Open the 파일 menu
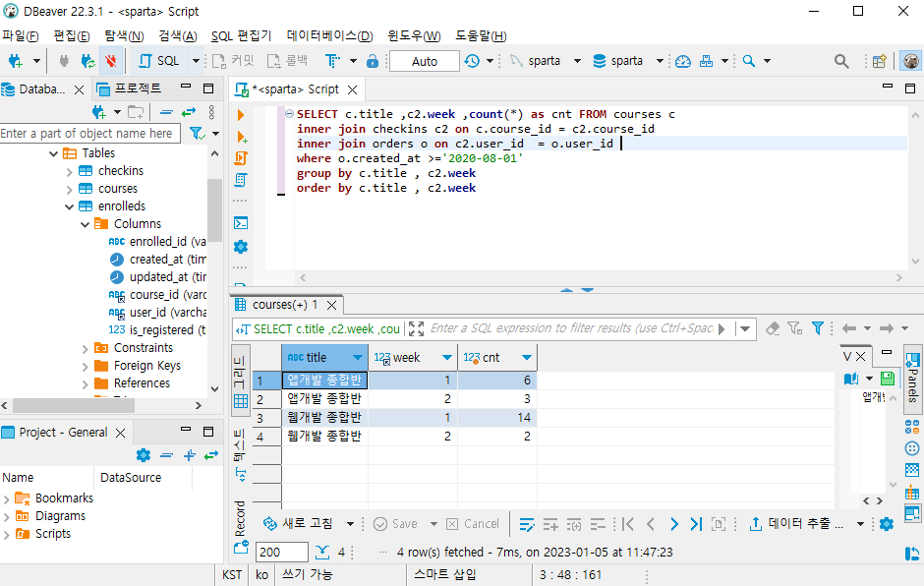The image size is (924, 586). pyautogui.click(x=20, y=36)
